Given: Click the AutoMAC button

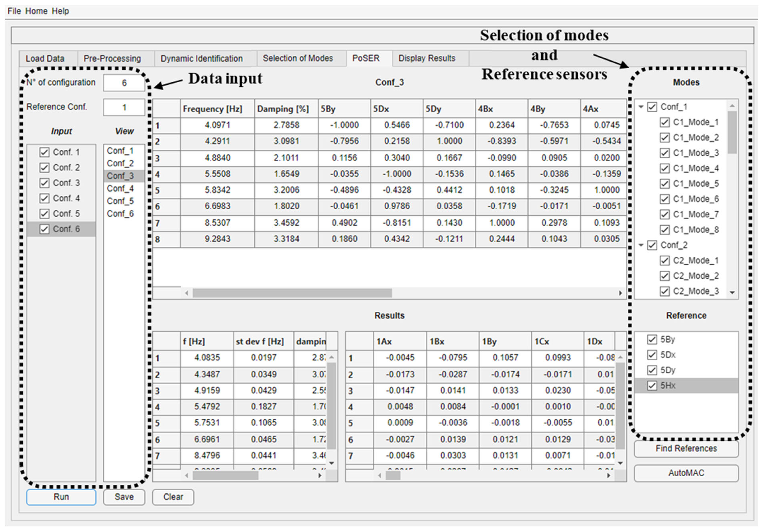Looking at the screenshot, I should (686, 473).
